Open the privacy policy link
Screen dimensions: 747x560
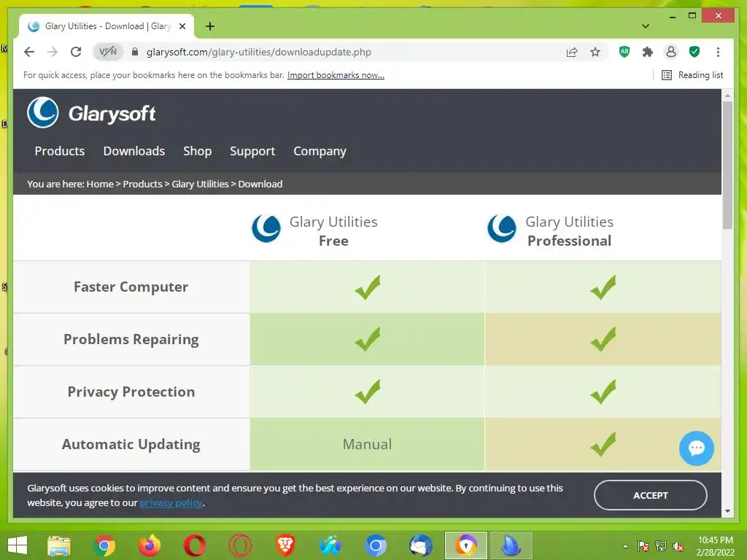point(171,502)
